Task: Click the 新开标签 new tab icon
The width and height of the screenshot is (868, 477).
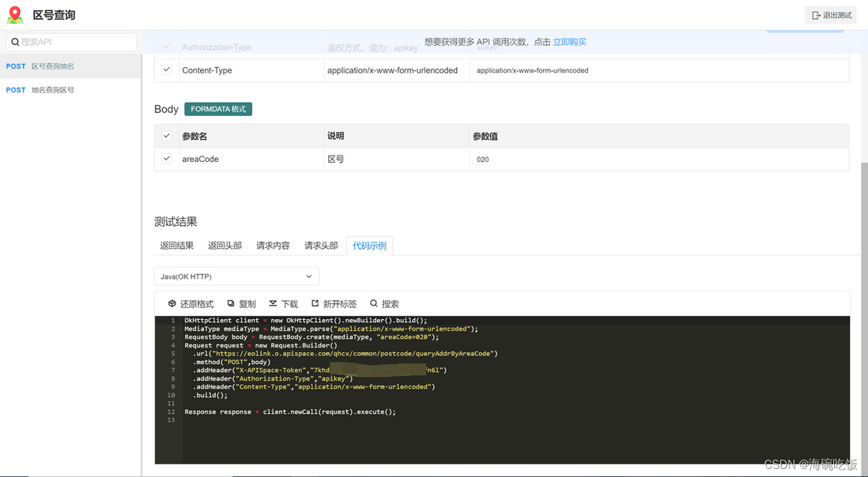Action: tap(315, 303)
